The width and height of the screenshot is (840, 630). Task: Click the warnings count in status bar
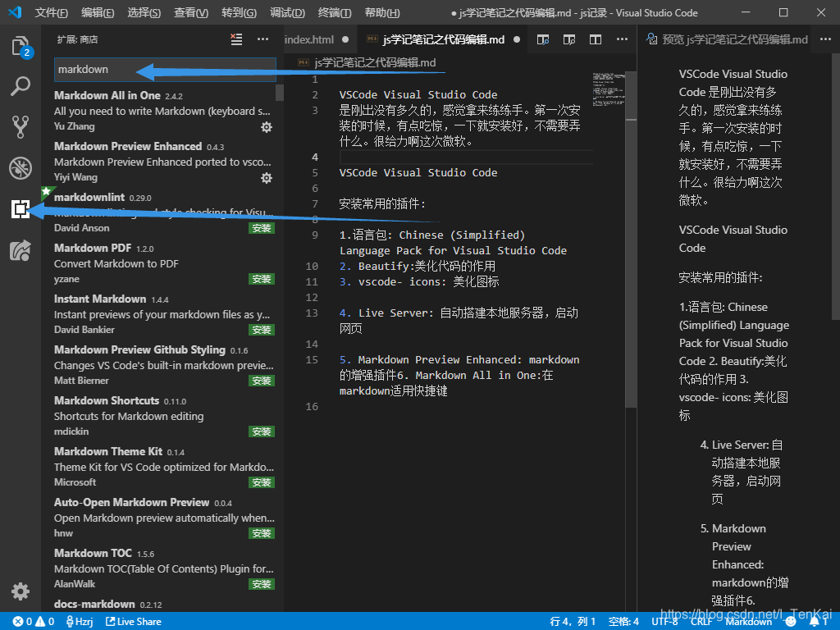(x=45, y=622)
